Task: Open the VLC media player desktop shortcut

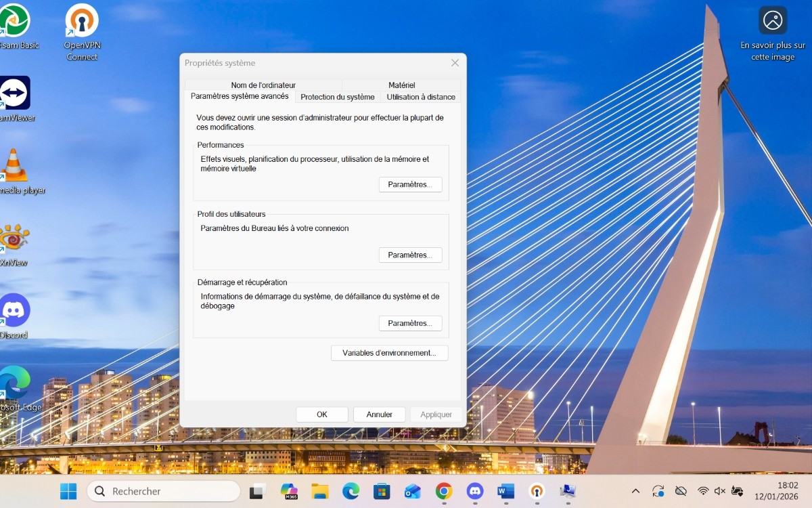Action: pyautogui.click(x=14, y=166)
